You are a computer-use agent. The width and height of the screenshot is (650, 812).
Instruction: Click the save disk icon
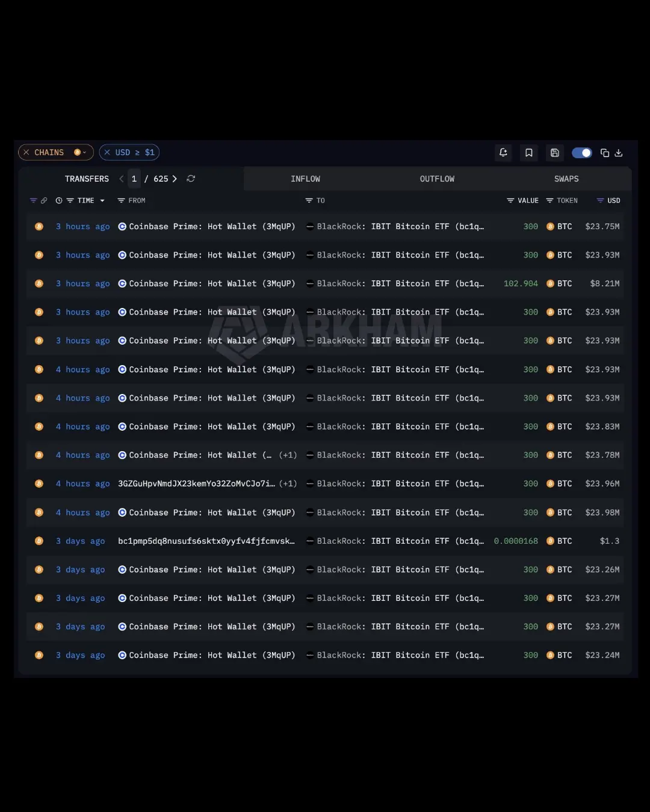555,153
